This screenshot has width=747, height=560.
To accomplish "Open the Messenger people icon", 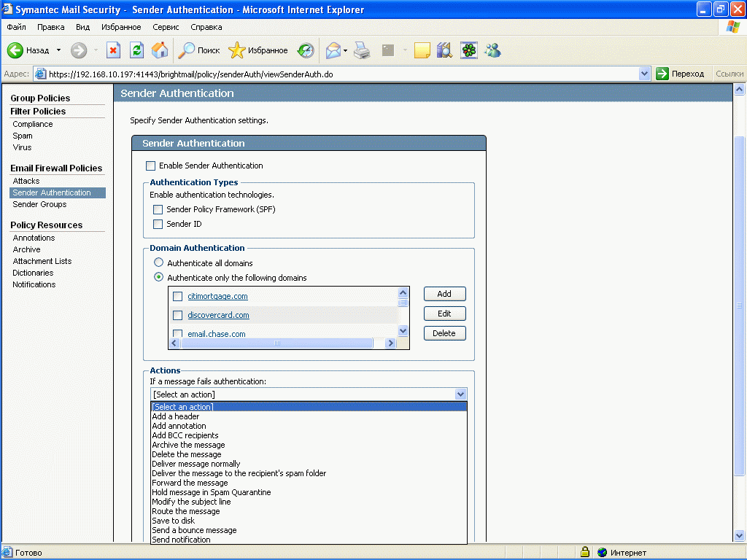I will click(492, 50).
